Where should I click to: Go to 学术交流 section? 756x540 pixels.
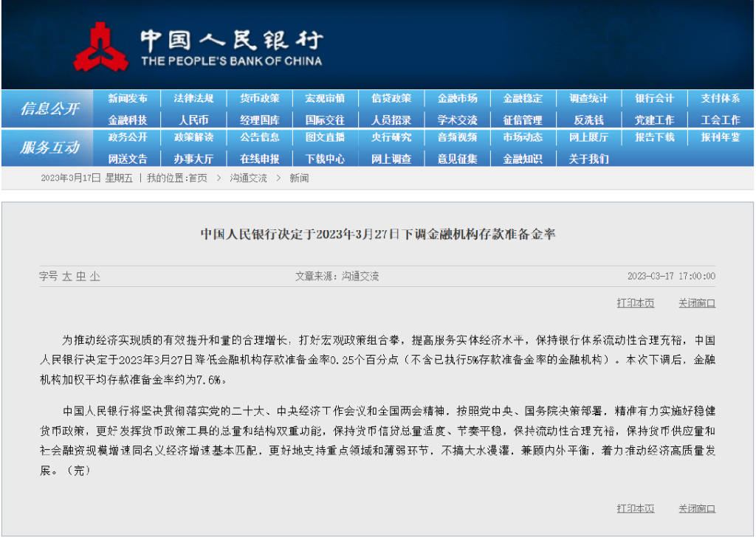tap(458, 120)
